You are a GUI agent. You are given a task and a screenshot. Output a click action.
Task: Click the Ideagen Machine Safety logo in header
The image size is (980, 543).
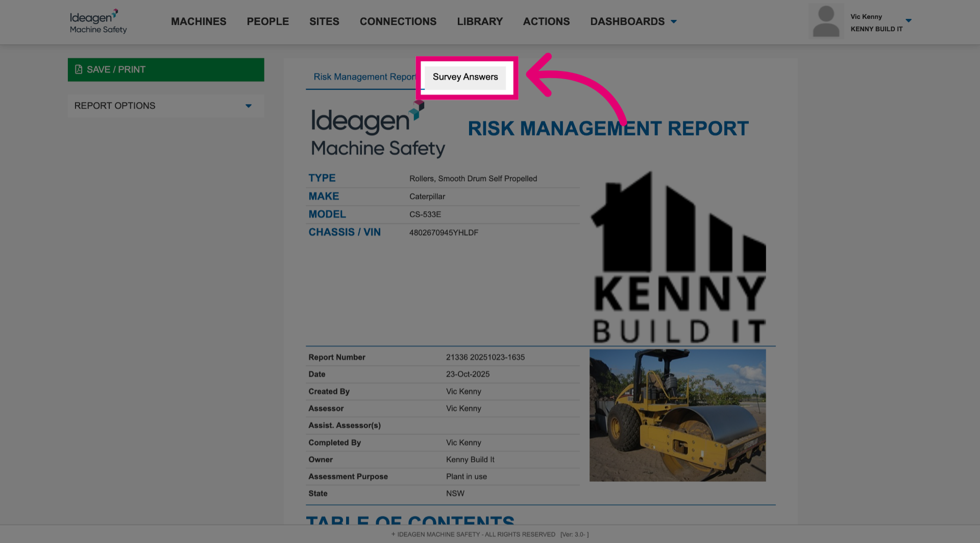[98, 21]
